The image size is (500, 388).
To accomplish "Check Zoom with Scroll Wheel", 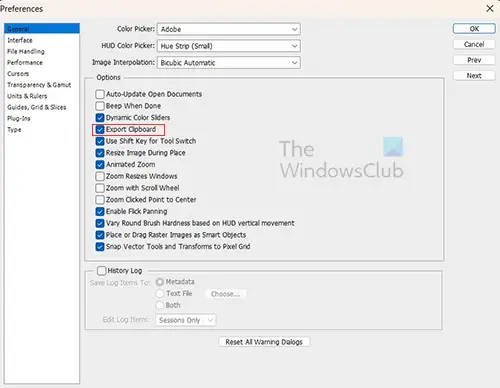I will [x=100, y=188].
